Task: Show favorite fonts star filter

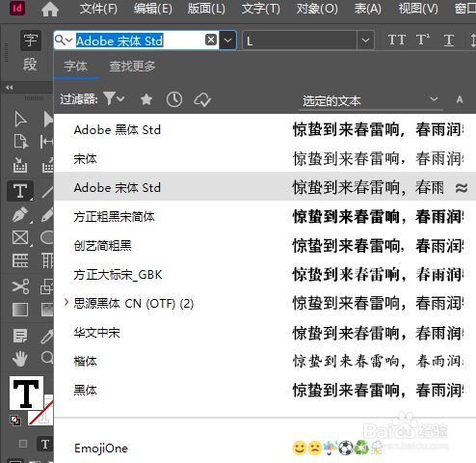Action: [x=146, y=99]
